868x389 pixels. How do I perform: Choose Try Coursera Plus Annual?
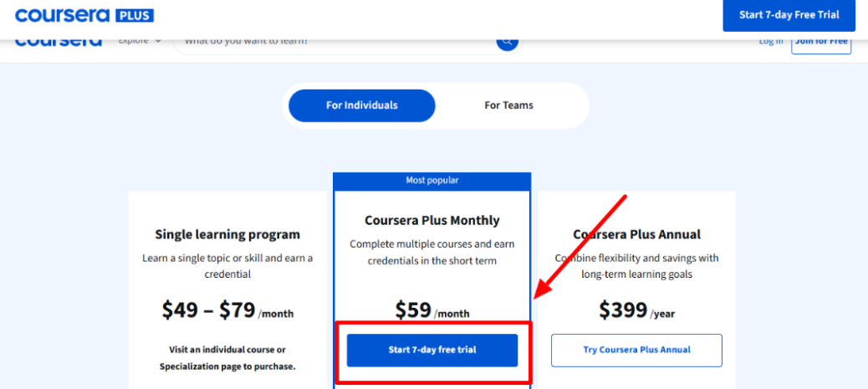tap(636, 350)
